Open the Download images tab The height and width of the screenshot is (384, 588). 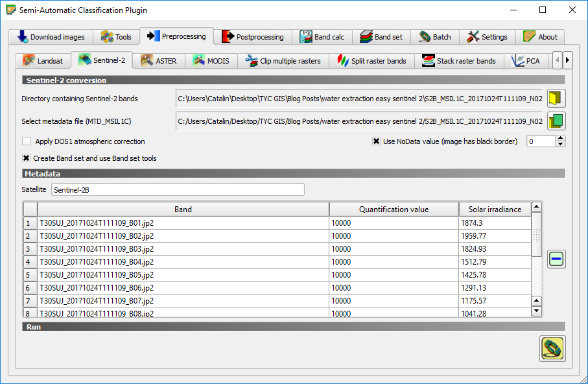pyautogui.click(x=51, y=37)
